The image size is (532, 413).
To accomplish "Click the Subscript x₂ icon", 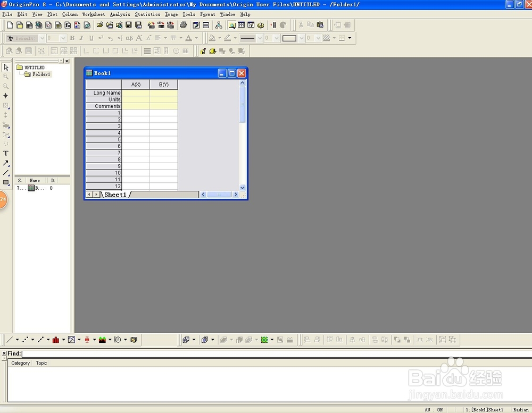I will (110, 38).
